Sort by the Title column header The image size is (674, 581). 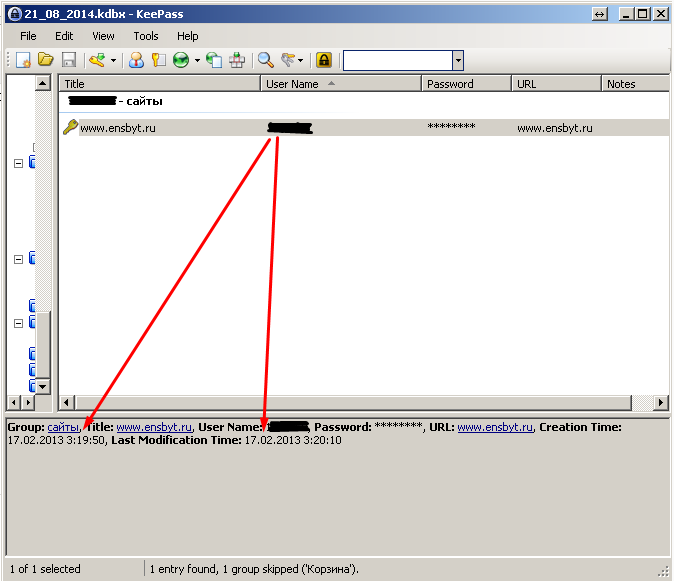(159, 84)
